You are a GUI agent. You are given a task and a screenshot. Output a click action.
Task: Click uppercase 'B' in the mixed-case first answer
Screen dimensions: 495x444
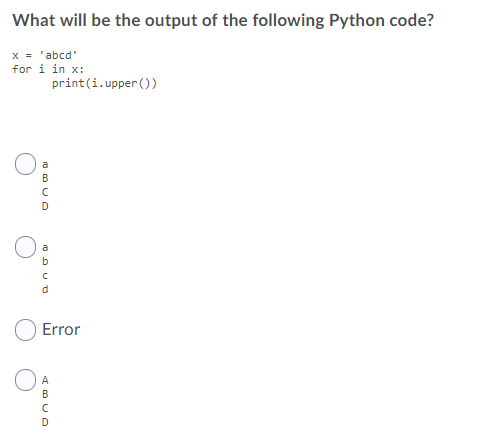(45, 178)
